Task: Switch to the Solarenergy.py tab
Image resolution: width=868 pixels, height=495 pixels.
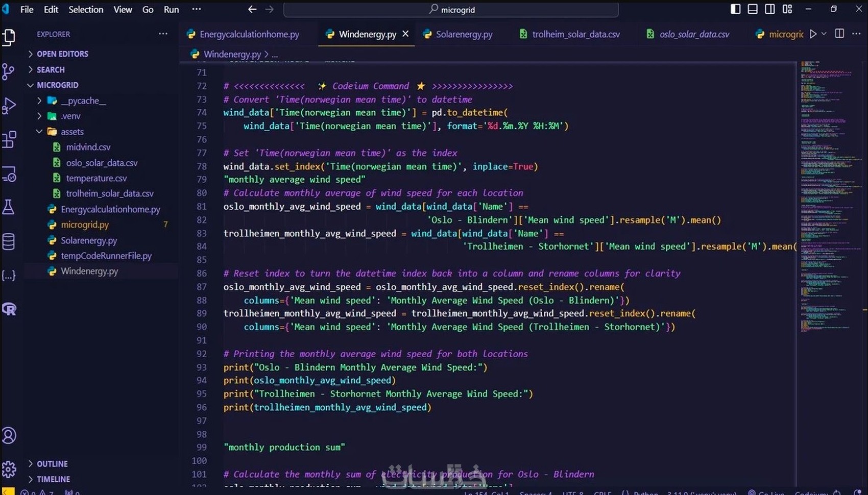Action: click(458, 34)
